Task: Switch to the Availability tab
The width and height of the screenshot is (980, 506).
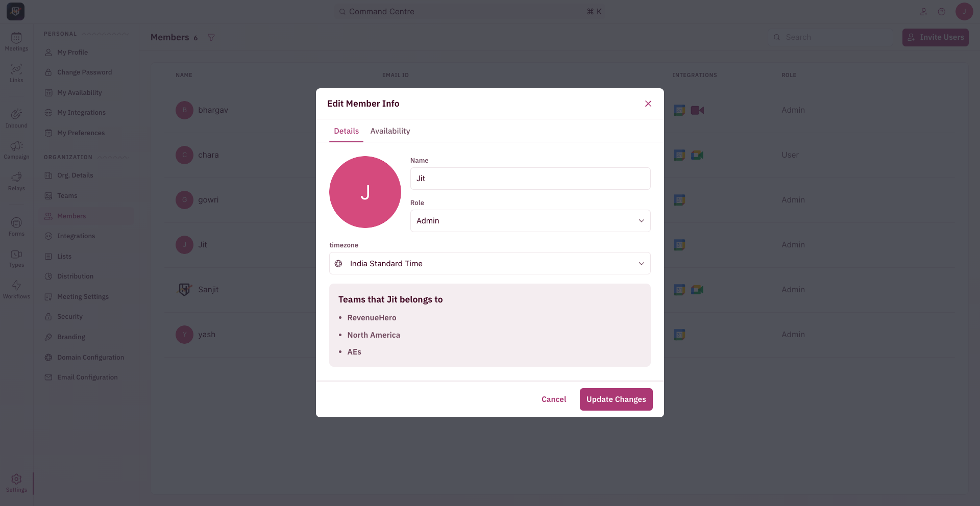Action: 390,131
